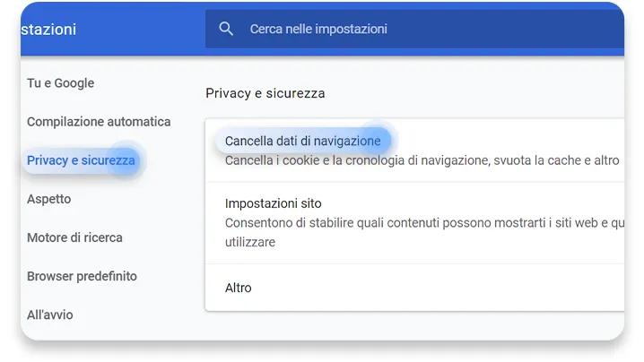The height and width of the screenshot is (362, 644).
Task: Open the 'Tu e Google' section
Action: click(x=60, y=83)
